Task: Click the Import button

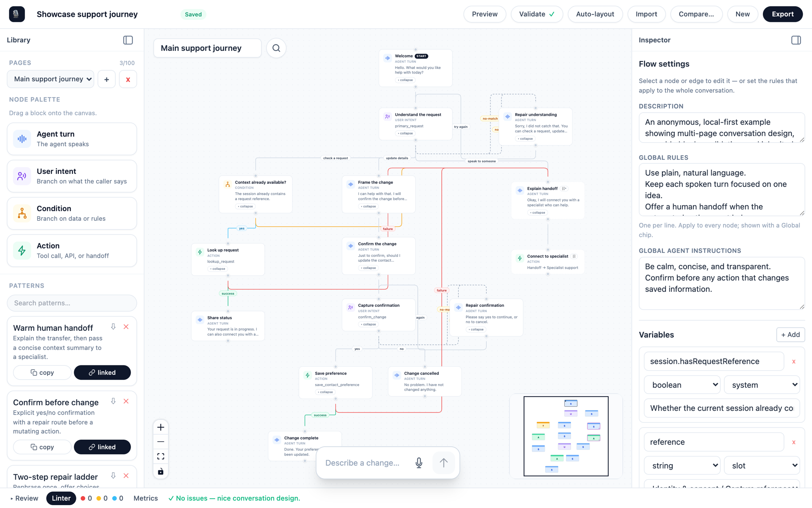Action: click(x=646, y=14)
